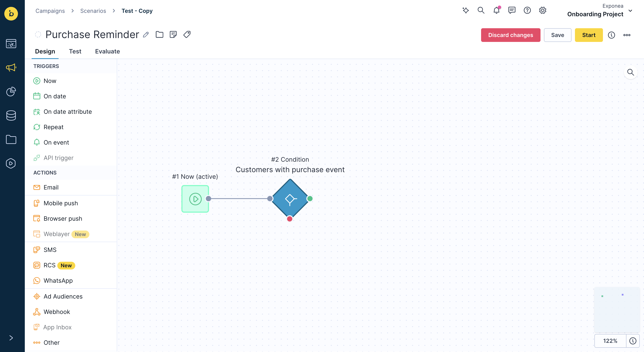Open the scenario notes icon
Screen dimensions: 644x352
173,34
